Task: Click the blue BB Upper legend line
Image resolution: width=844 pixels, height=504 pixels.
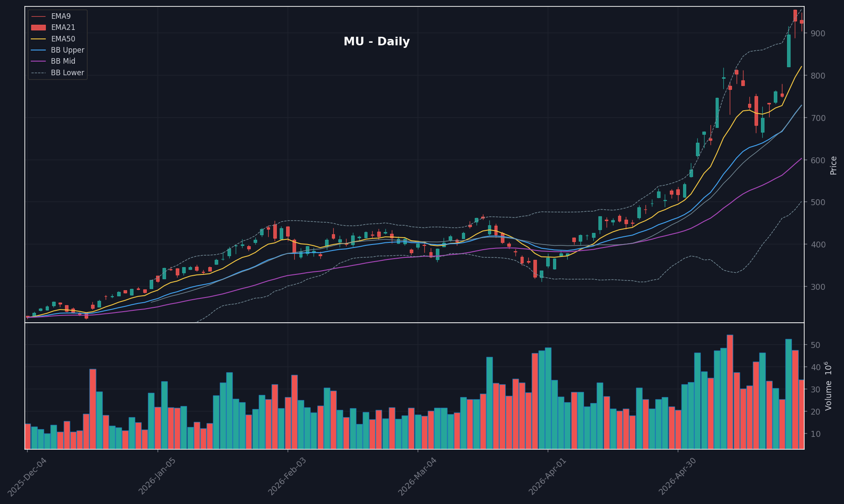Action: [x=38, y=50]
